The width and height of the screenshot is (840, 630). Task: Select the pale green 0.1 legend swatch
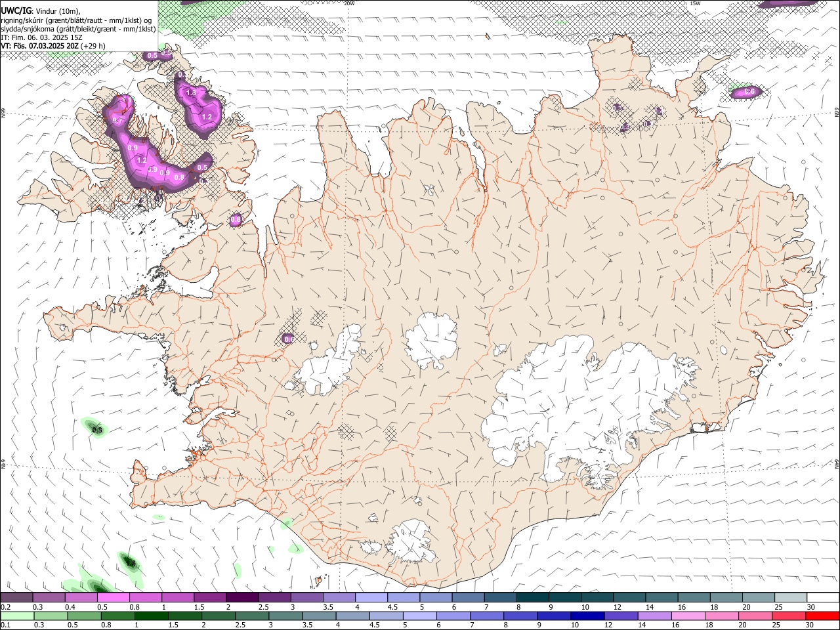coord(16,616)
